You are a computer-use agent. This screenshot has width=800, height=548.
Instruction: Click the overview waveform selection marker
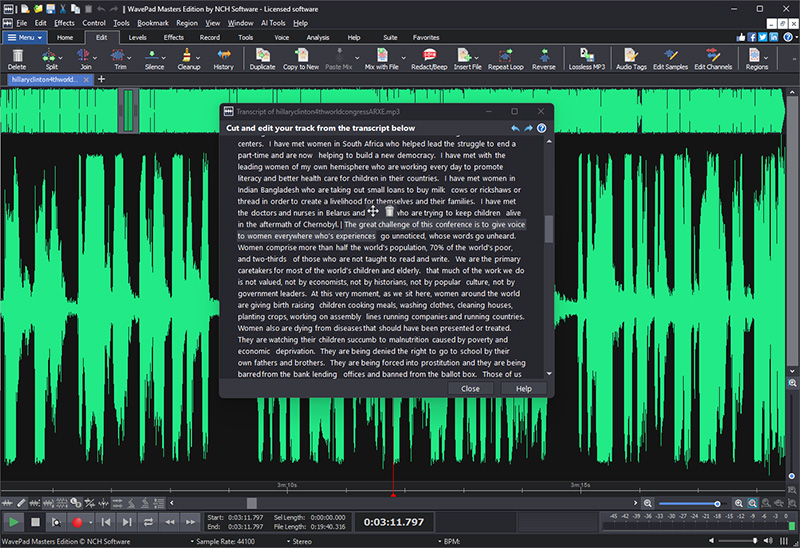(128, 110)
